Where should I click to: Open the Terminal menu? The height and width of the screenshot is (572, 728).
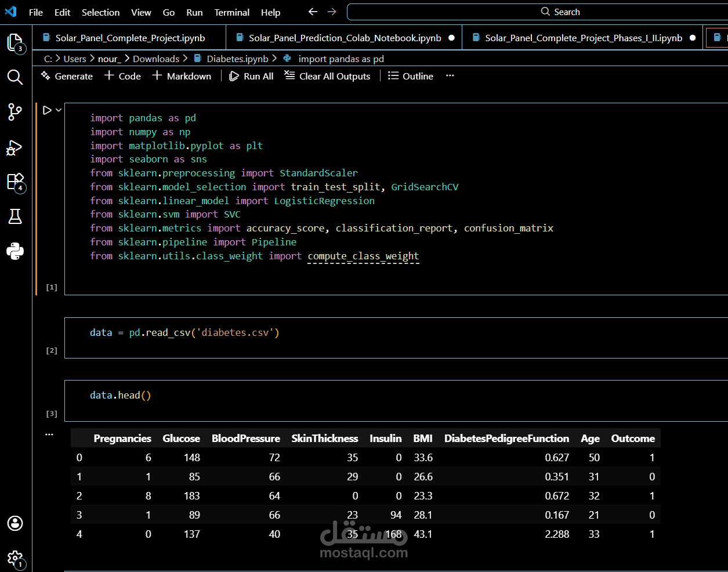click(x=232, y=12)
